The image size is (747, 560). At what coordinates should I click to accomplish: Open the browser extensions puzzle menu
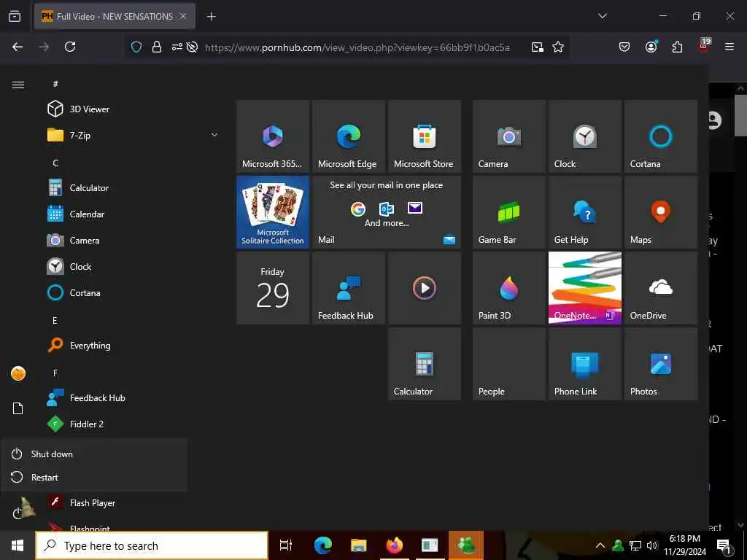coord(677,47)
